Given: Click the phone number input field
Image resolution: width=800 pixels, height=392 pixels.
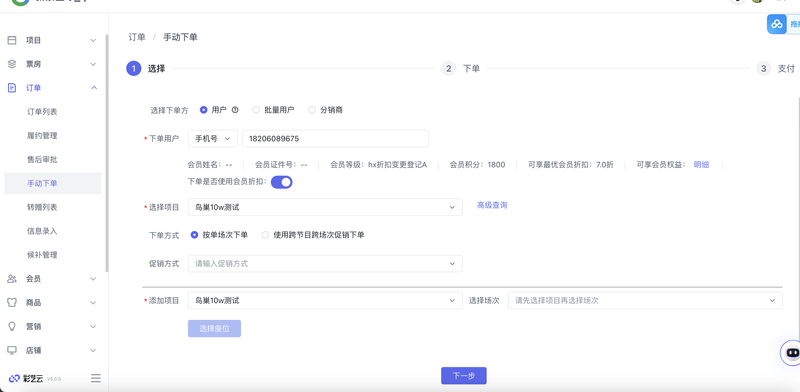Looking at the screenshot, I should pyautogui.click(x=336, y=138).
